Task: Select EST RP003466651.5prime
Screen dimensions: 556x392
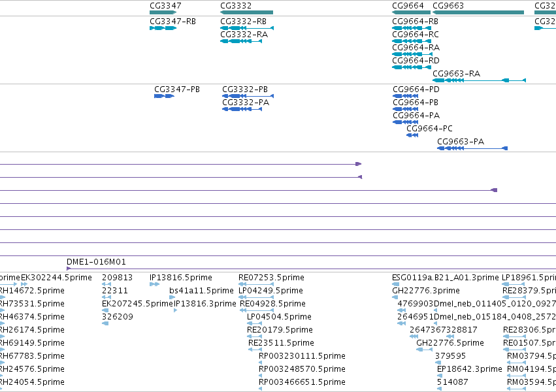Action: point(302,382)
